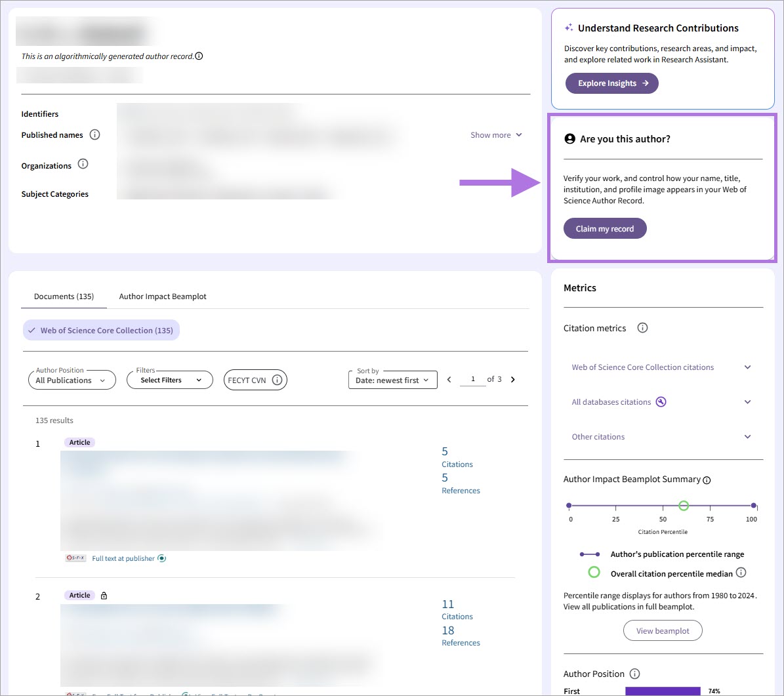Click lock icon beside result 2 Article

pos(104,596)
